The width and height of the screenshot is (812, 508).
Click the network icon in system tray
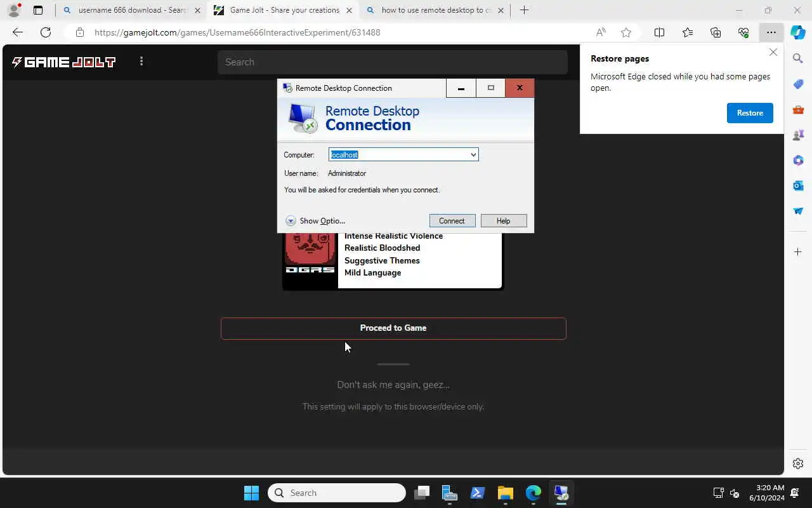click(718, 493)
